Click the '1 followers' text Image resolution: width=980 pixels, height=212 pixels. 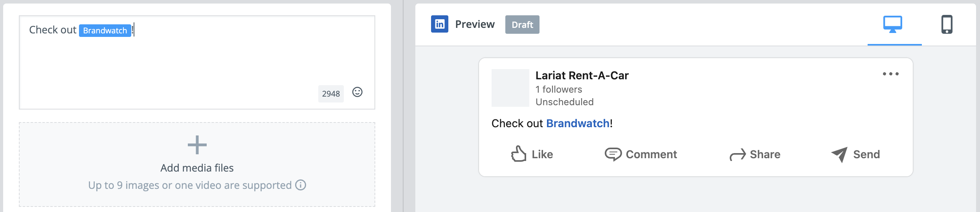559,90
